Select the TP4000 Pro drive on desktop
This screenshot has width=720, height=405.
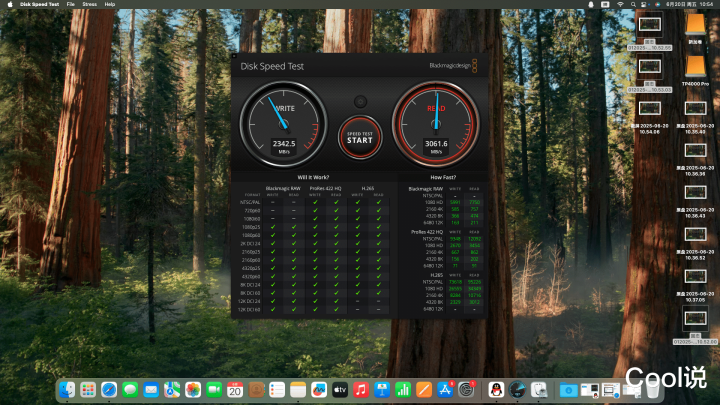point(695,71)
